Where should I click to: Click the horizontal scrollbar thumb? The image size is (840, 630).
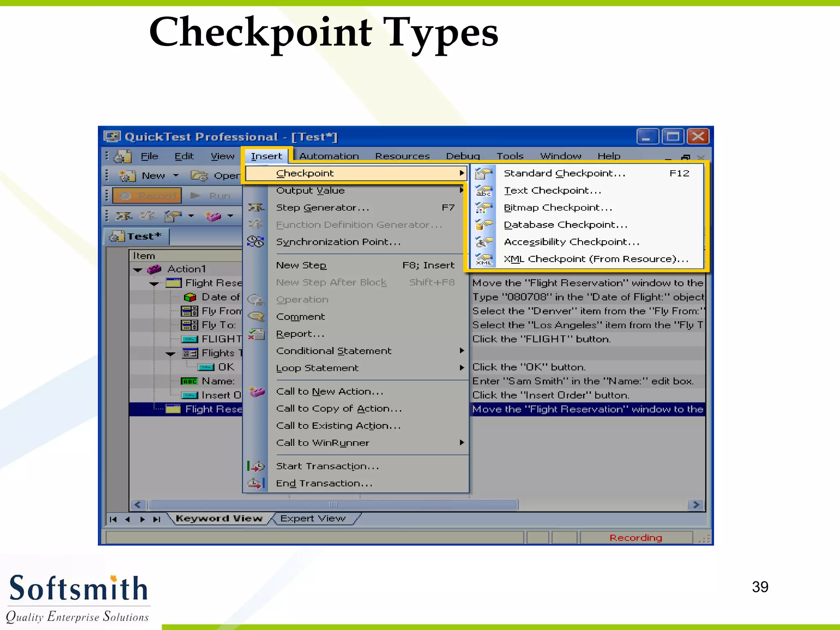333,504
